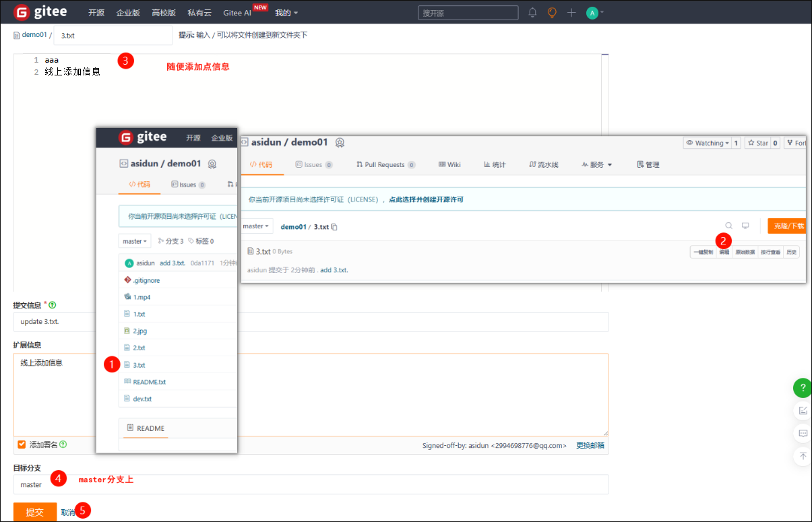
Task: Expand the 服务 dropdown tab
Action: 596,164
